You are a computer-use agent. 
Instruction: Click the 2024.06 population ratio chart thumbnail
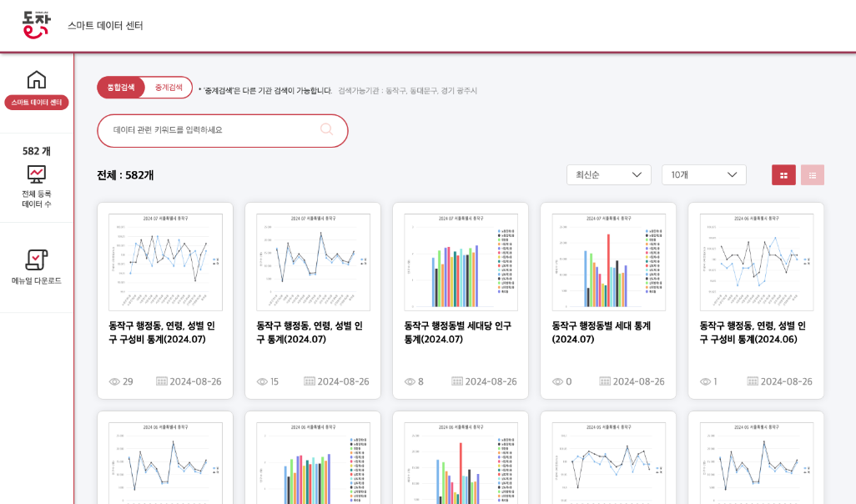coord(756,262)
